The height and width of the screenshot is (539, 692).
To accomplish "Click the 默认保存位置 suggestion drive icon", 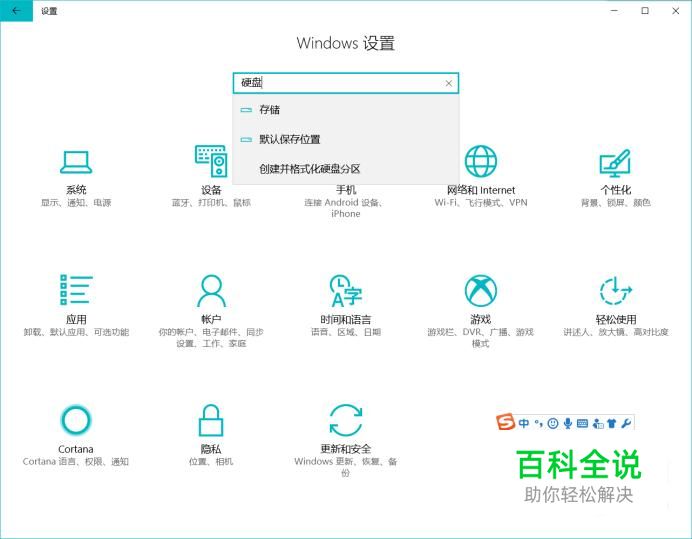I will pyautogui.click(x=246, y=139).
